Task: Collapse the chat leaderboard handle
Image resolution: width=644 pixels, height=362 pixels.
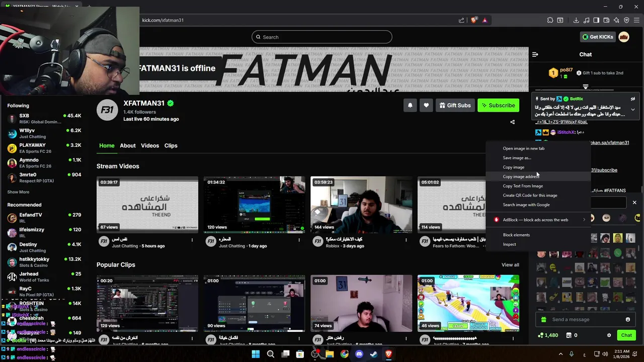Action: (x=585, y=87)
